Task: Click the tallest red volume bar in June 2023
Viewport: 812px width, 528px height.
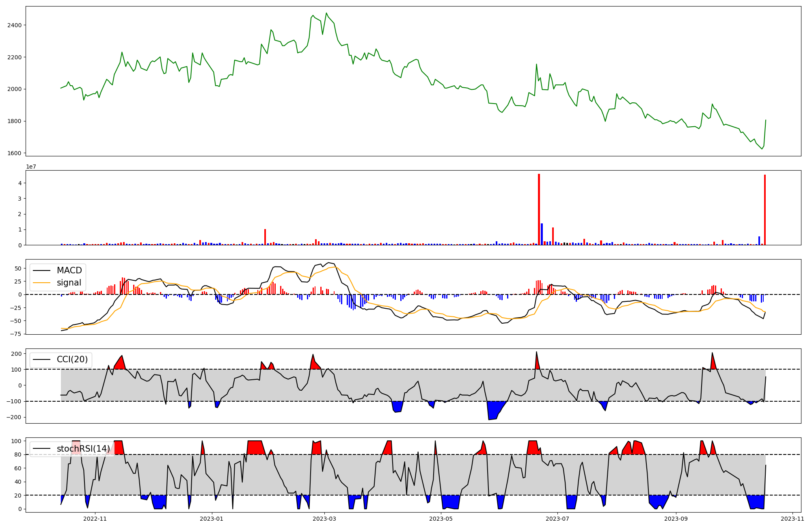Action: [x=539, y=209]
